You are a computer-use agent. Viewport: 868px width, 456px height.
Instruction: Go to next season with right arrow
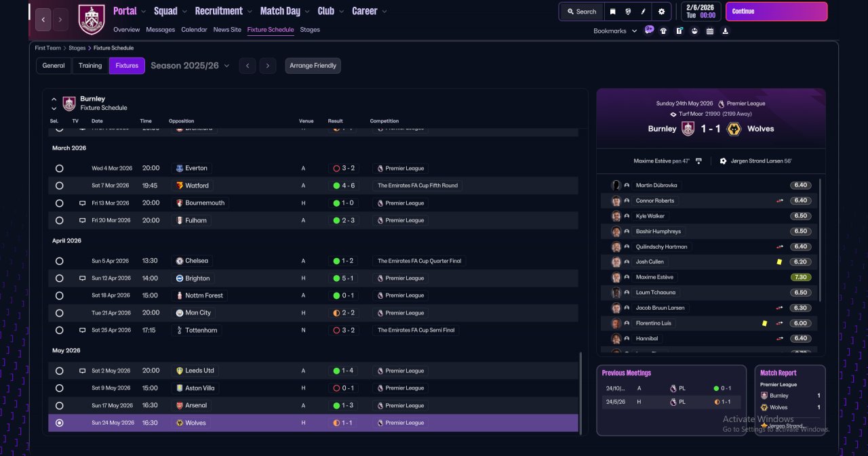coord(268,66)
